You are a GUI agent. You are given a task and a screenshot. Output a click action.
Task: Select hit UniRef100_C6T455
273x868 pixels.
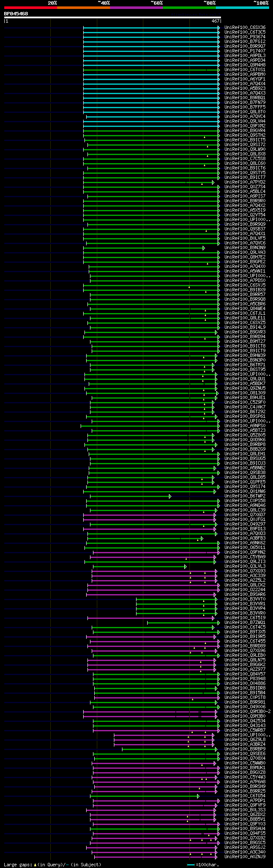coord(245,641)
